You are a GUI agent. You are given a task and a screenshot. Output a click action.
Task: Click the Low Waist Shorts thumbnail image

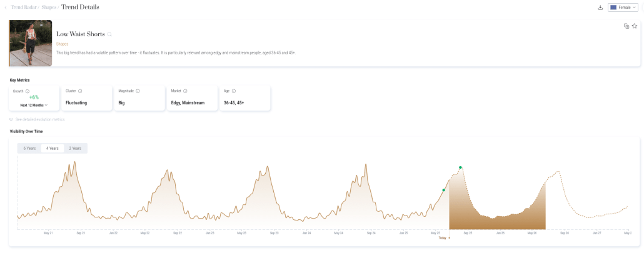[x=31, y=43]
